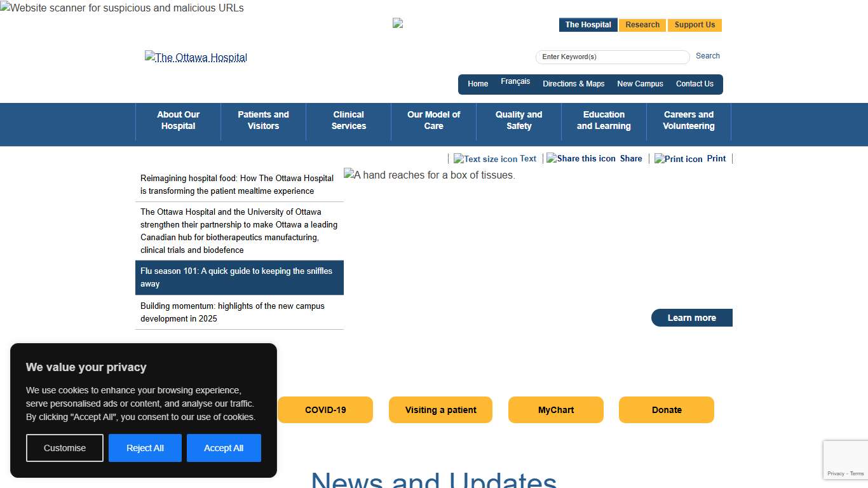Open the MyChart quick link
Screen dimensions: 868x488
tap(555, 410)
